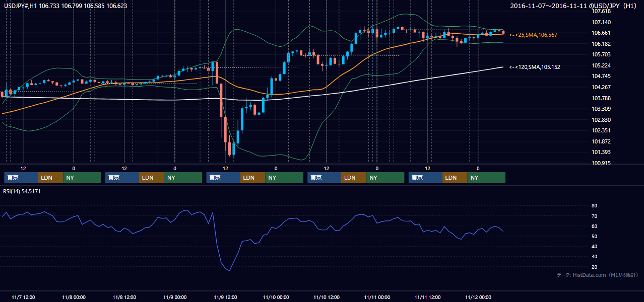
Task: Click the 11/11 00:00 time axis label
Action: coord(377,297)
